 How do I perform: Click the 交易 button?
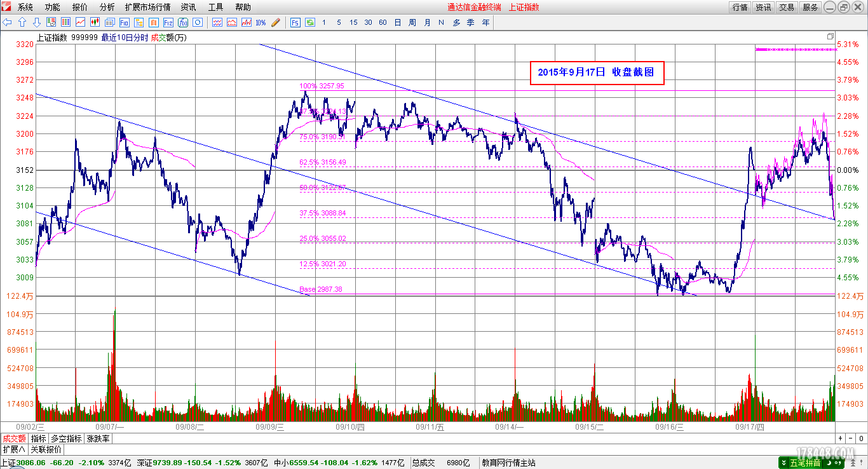787,7
